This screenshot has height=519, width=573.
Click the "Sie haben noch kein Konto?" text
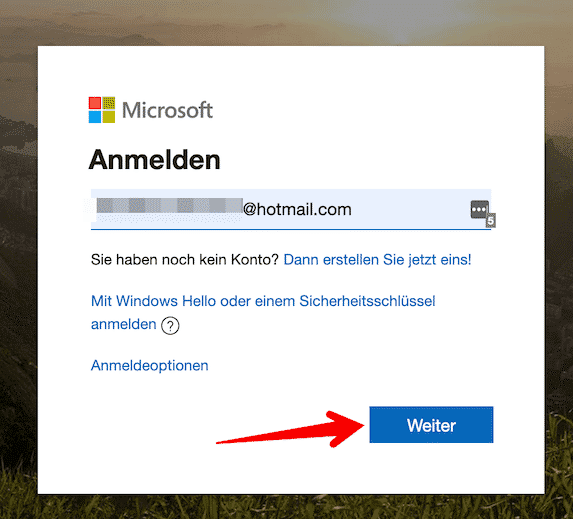coord(185,260)
